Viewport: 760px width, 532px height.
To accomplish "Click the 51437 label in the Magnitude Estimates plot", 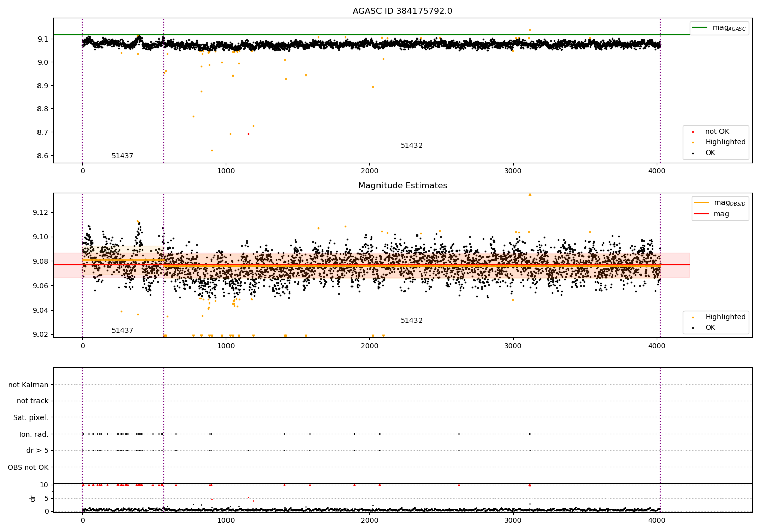I will click(122, 330).
